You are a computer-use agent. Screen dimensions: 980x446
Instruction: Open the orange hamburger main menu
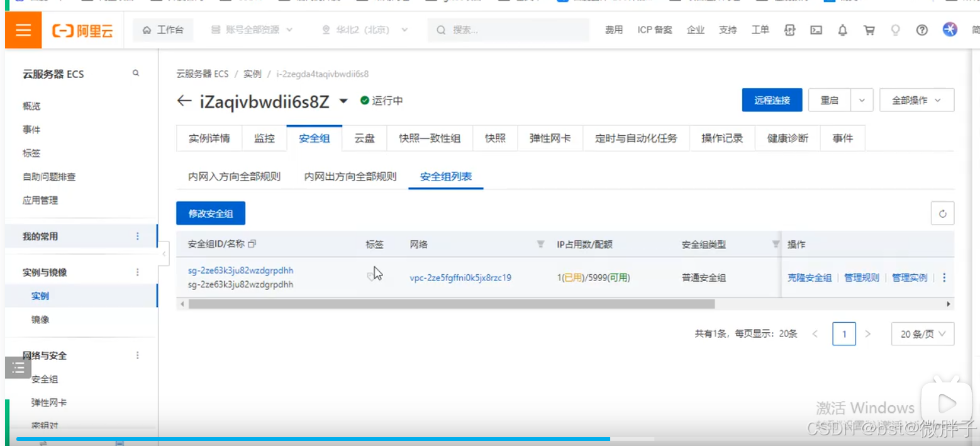click(23, 30)
